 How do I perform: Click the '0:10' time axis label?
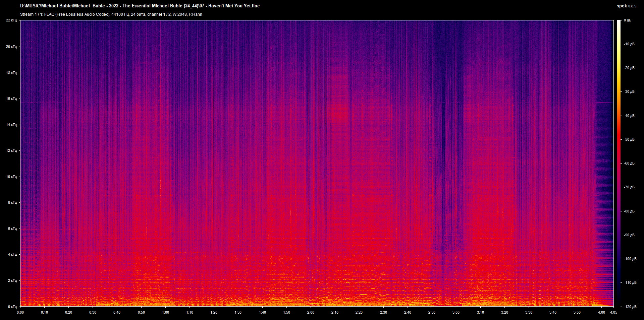pyautogui.click(x=45, y=312)
